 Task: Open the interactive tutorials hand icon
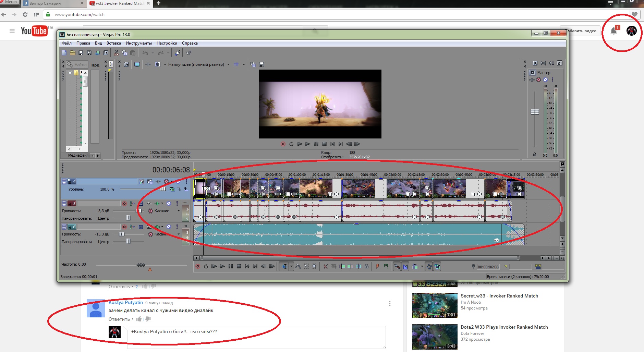click(177, 53)
